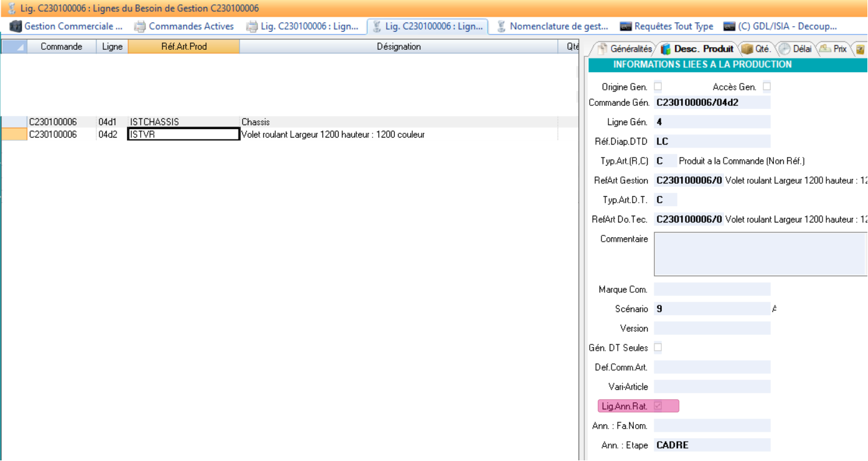Click the Nomenclature de gestion tab icon
The image size is (868, 461).
[501, 26]
